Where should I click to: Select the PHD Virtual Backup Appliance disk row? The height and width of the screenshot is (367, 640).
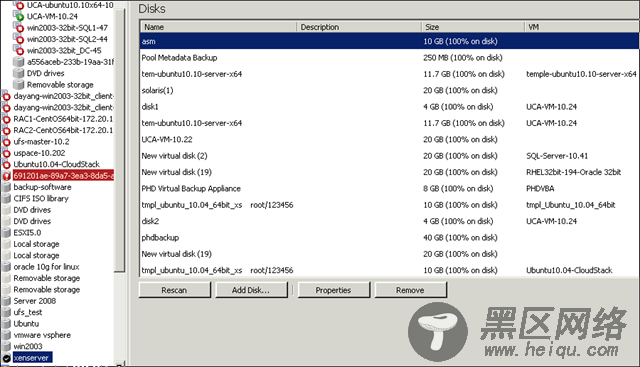pyautogui.click(x=389, y=189)
